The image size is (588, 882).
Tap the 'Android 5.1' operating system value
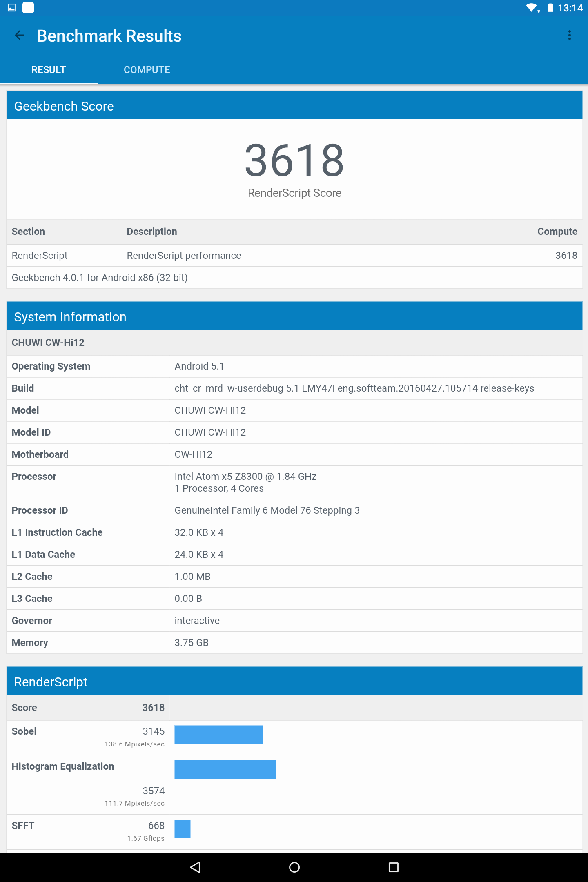coord(199,366)
